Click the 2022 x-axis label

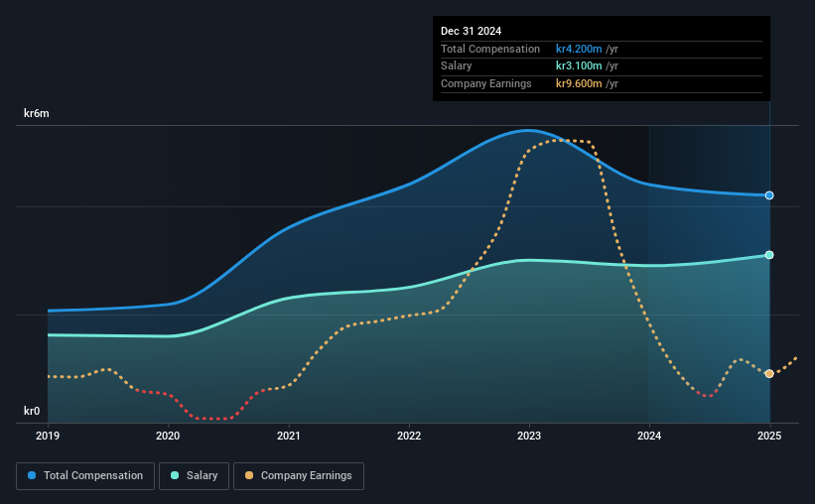pyautogui.click(x=409, y=436)
